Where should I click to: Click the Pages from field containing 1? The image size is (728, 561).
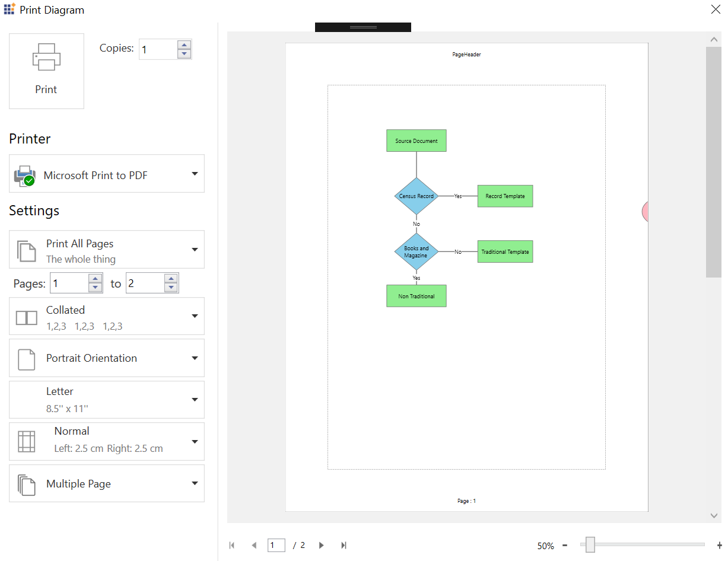tap(69, 283)
